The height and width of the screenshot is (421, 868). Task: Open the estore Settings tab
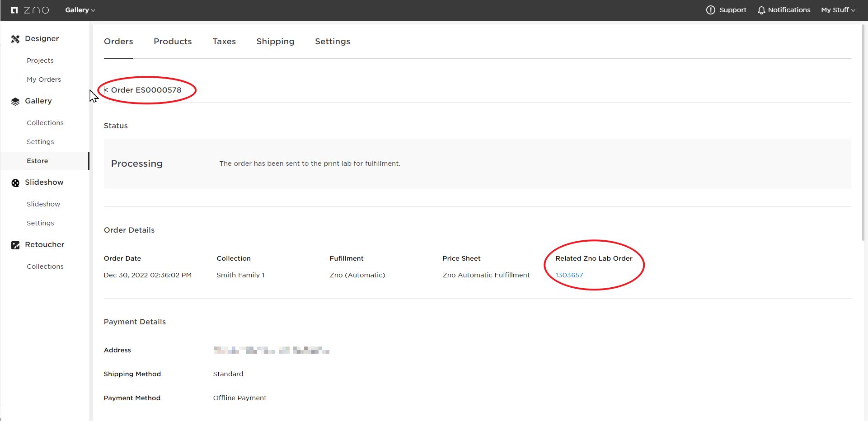point(332,42)
